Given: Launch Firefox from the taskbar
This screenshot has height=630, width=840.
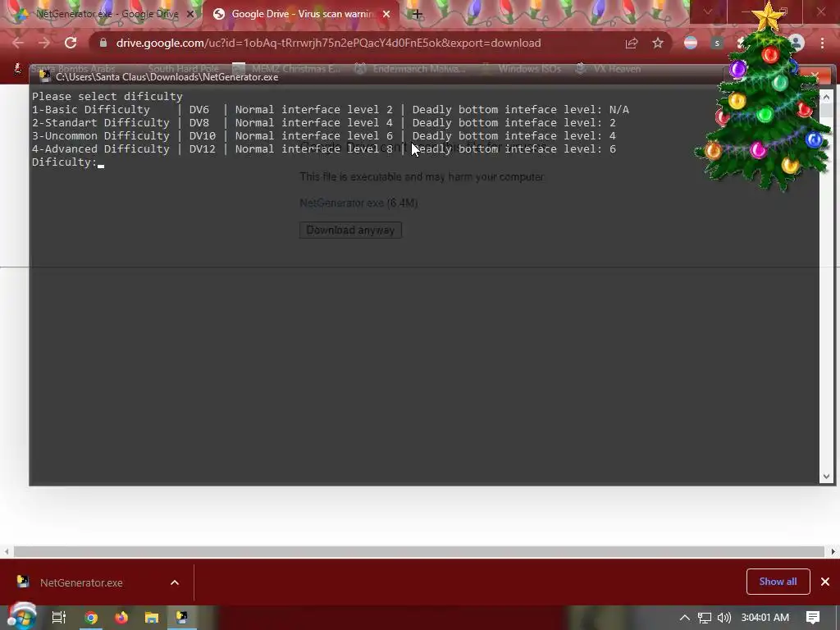Looking at the screenshot, I should (x=121, y=618).
